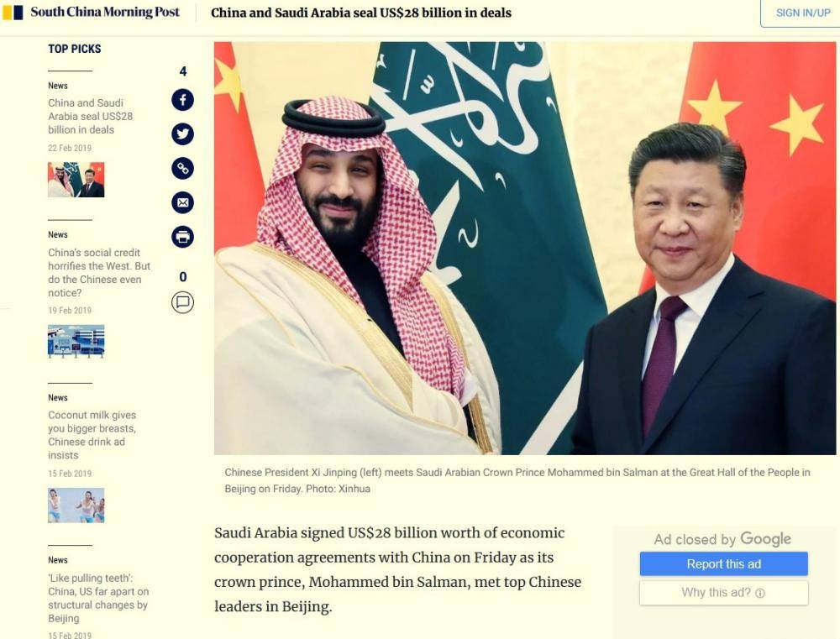Screen dimensions: 840x639
Task: Click South China Morning Post logo
Action: [91, 12]
